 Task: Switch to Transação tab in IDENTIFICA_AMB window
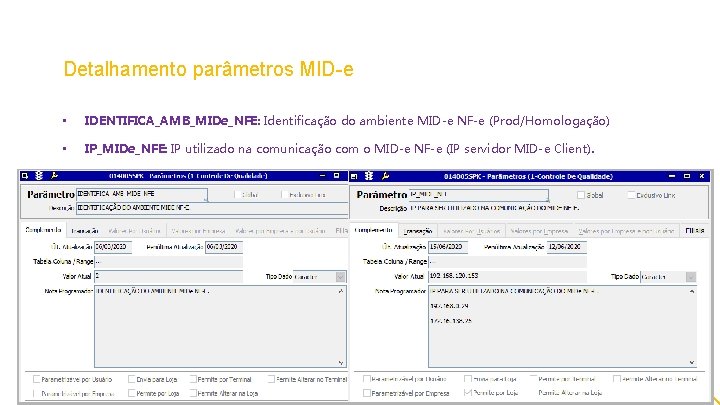85,231
